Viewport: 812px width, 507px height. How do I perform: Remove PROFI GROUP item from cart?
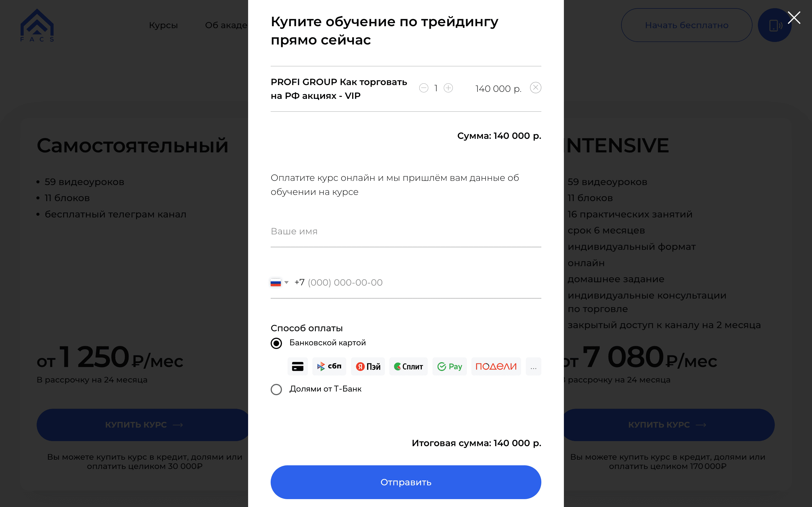[535, 88]
